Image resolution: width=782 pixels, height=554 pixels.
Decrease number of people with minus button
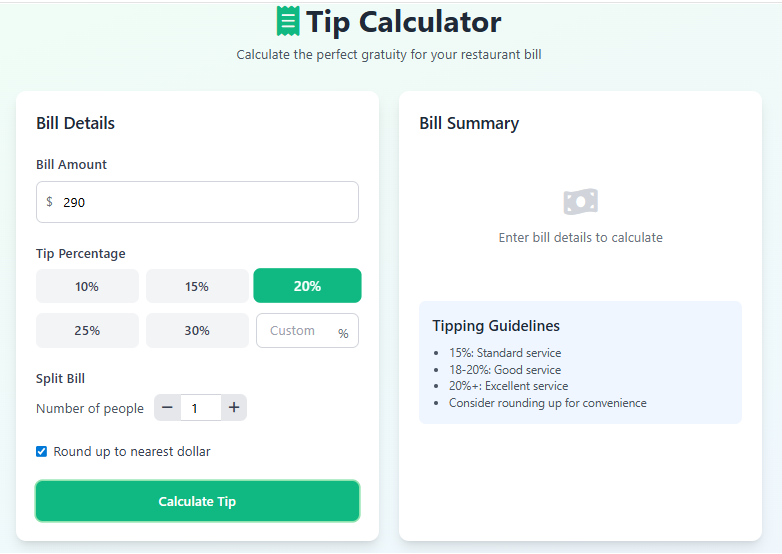167,408
